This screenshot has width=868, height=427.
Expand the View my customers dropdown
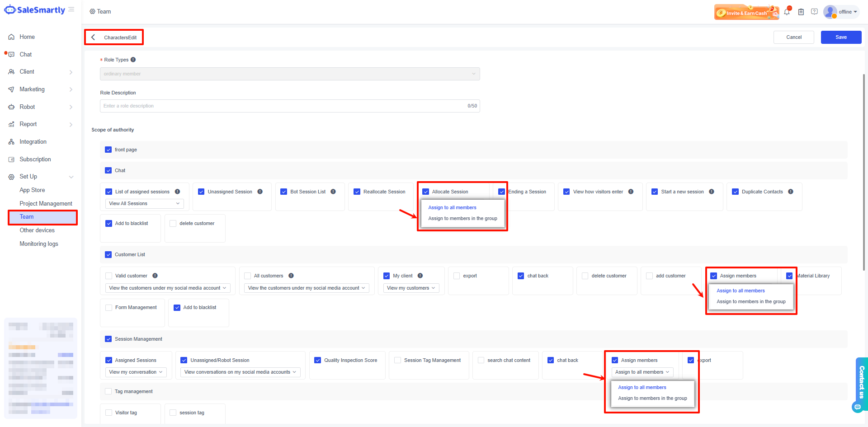[x=411, y=288]
